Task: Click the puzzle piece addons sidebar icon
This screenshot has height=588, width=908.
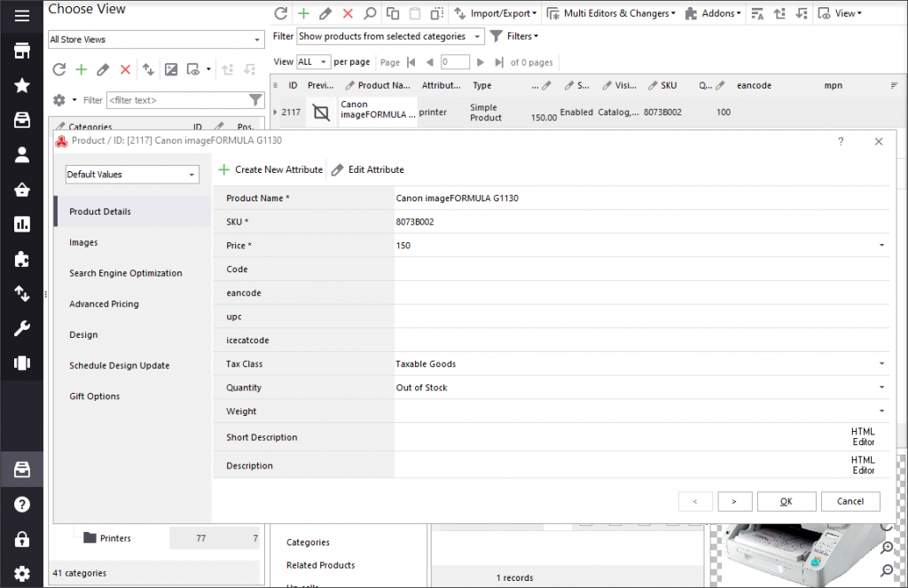Action: pos(22,259)
